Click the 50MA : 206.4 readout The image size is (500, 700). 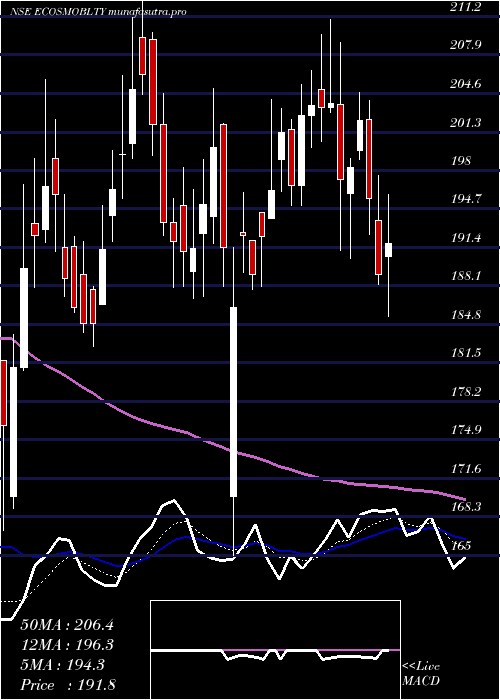(67, 625)
